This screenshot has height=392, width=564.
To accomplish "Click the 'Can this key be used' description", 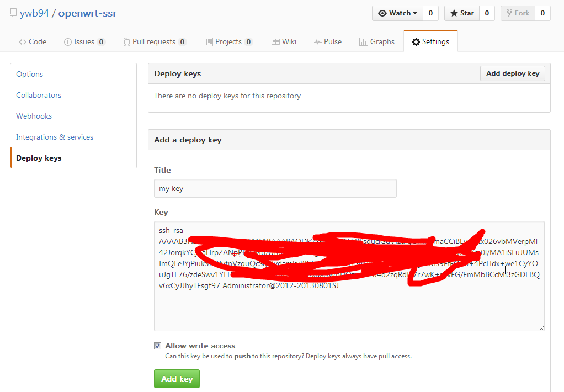I will [288, 356].
